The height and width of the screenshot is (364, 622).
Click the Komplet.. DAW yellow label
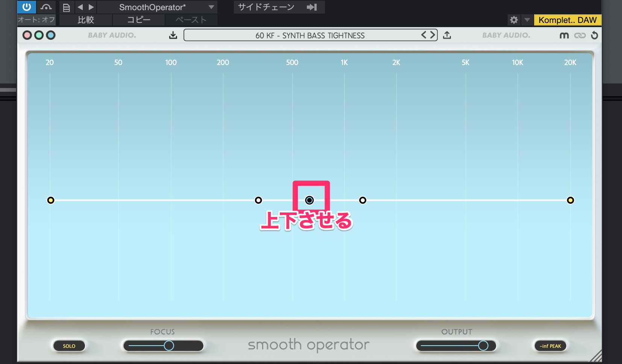[x=567, y=20]
